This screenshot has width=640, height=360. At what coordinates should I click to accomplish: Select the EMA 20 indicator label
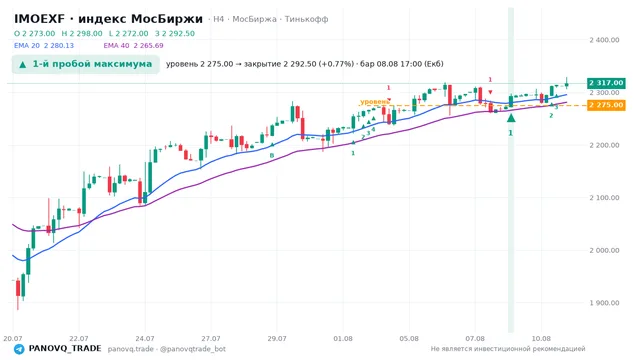coord(44,46)
